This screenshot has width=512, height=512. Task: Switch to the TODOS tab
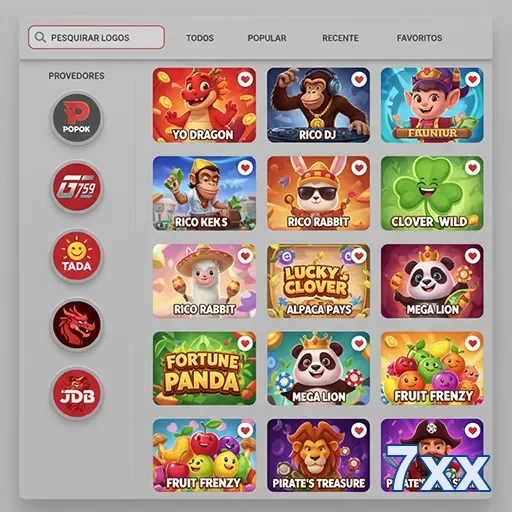pyautogui.click(x=200, y=38)
